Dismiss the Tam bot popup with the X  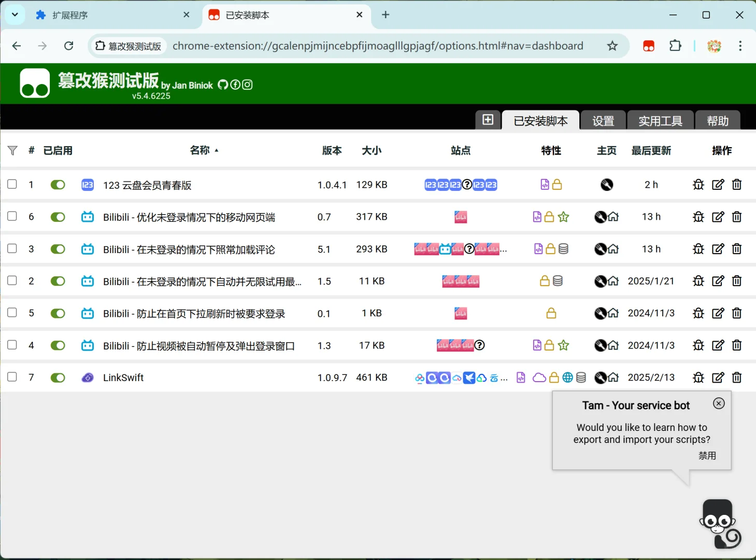point(719,403)
